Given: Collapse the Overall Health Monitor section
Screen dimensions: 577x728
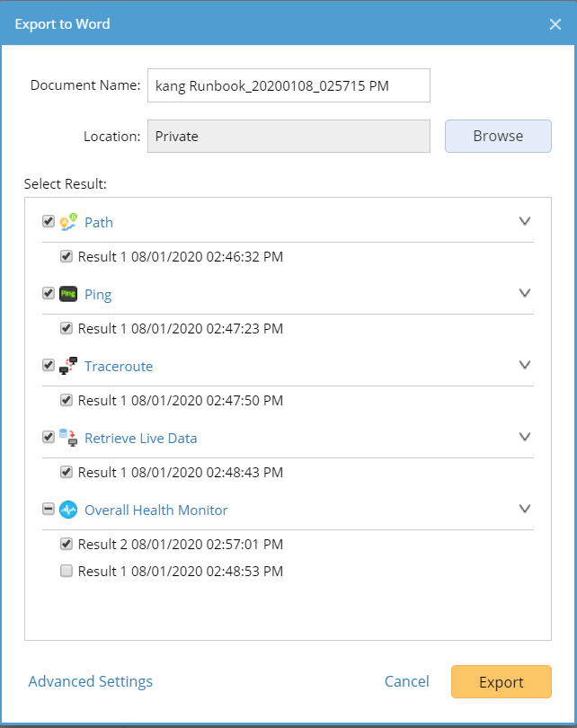Looking at the screenshot, I should click(525, 509).
